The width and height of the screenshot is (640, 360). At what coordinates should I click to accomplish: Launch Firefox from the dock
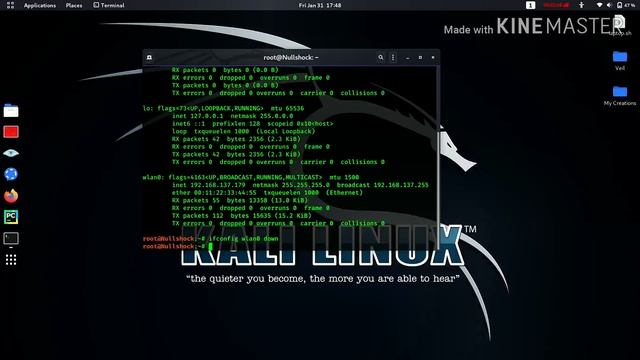(x=11, y=196)
